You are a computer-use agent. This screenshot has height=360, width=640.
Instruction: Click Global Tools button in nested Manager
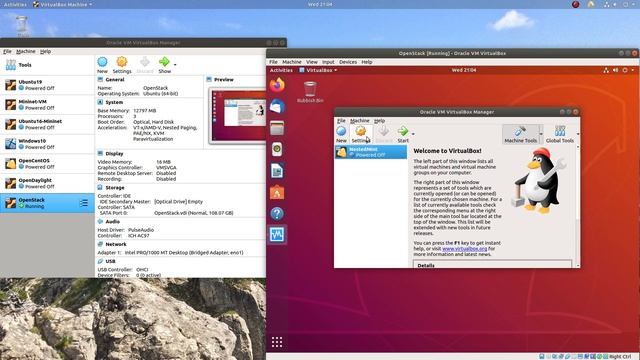pyautogui.click(x=560, y=134)
